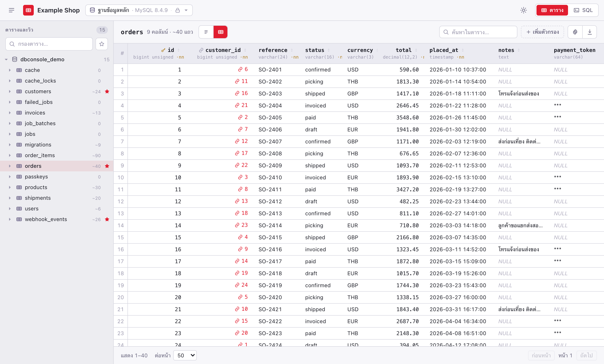Unfavorite the orders table star
The image size is (604, 364).
point(107,166)
